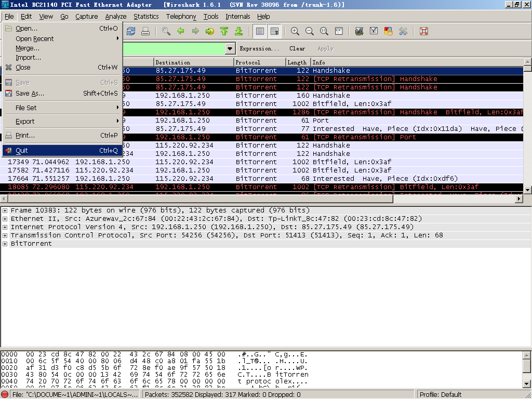The image size is (532, 399).
Task: Jump to first packet icon
Action: point(224,31)
